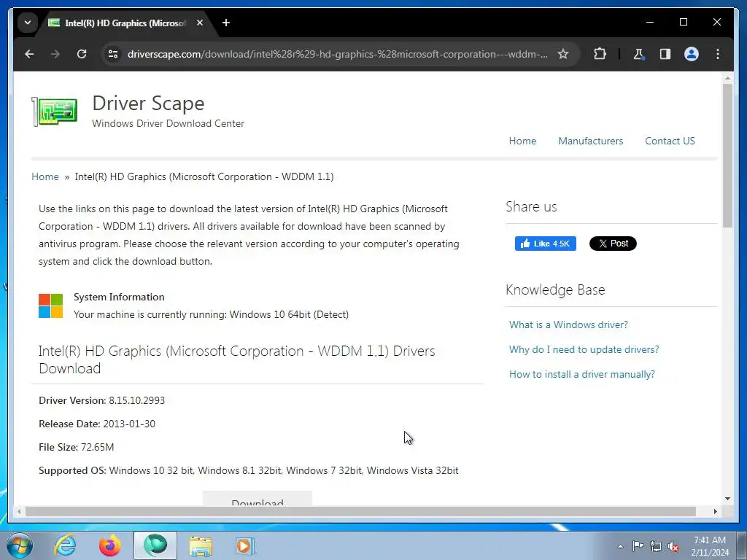Click the Facebook Like 4.5K button
Screen dimensions: 747x560
click(546, 244)
